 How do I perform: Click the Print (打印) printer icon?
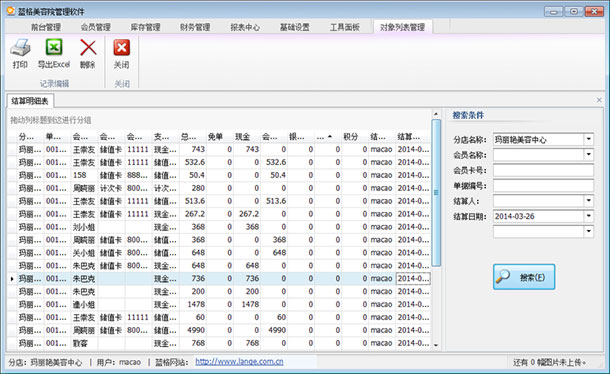[x=20, y=47]
